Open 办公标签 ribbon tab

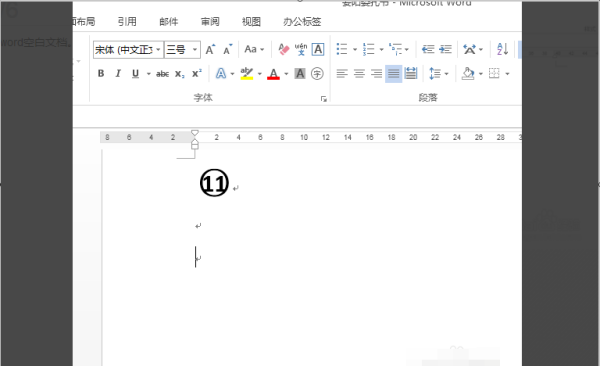(302, 22)
